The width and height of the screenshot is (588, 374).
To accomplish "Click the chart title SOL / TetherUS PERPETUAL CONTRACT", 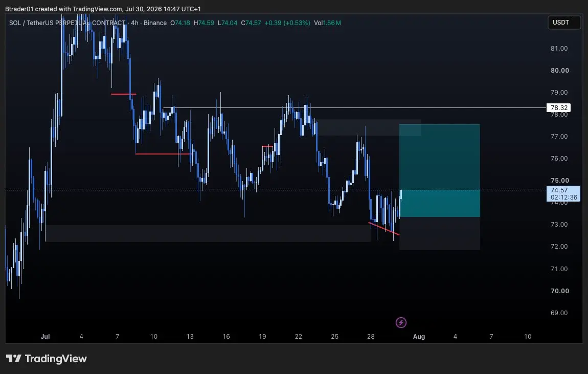I will point(67,23).
